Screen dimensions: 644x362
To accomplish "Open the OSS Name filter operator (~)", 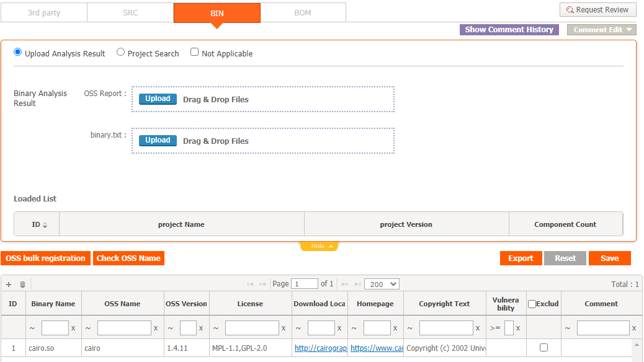I will tap(88, 328).
